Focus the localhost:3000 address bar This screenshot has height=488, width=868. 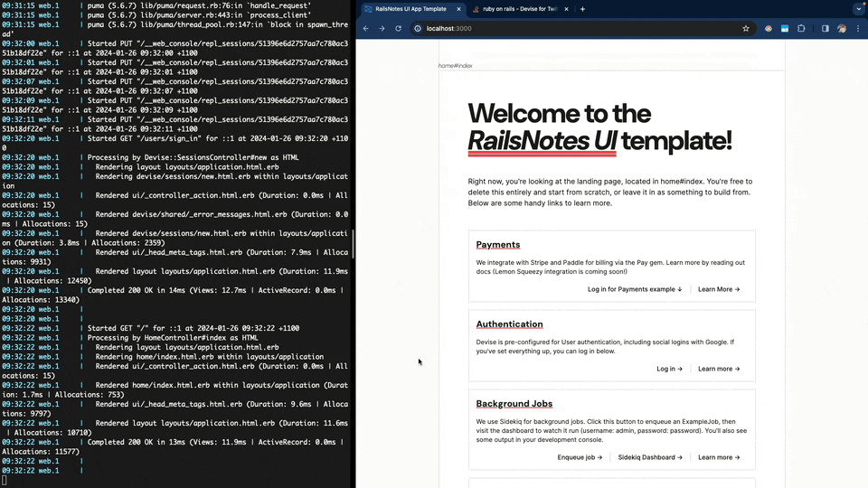pyautogui.click(x=581, y=28)
